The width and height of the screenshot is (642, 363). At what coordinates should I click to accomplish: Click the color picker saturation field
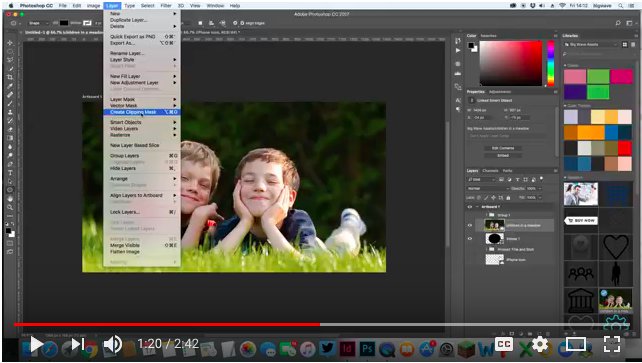click(511, 63)
